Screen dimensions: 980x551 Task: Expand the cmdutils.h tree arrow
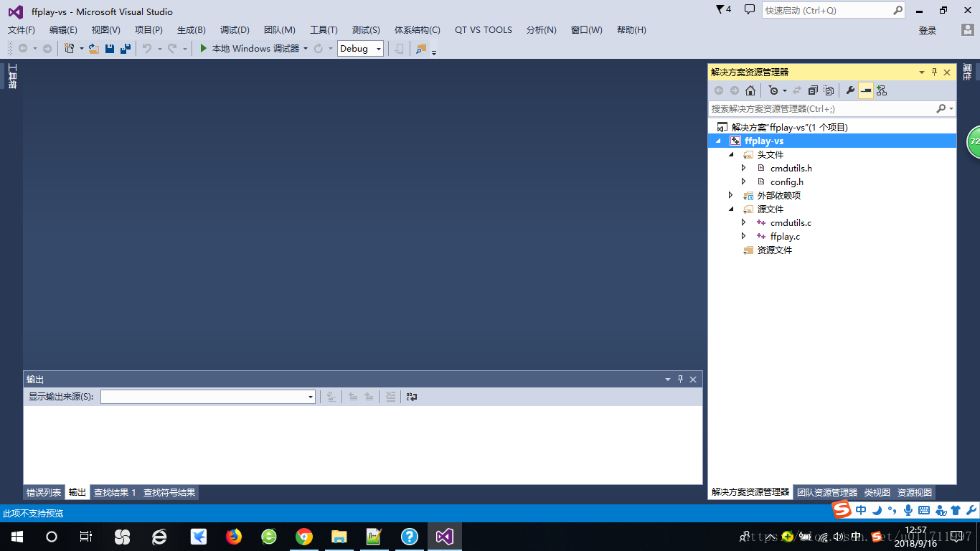pos(744,168)
